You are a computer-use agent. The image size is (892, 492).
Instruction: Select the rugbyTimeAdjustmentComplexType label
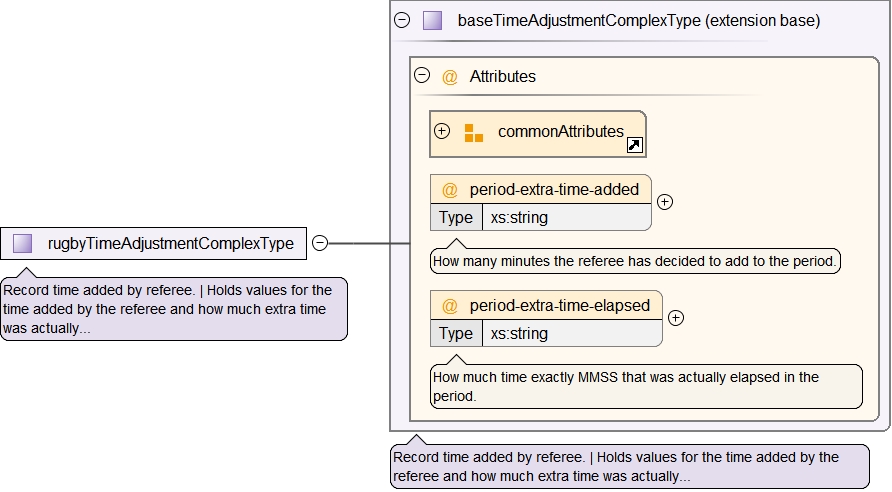point(171,243)
